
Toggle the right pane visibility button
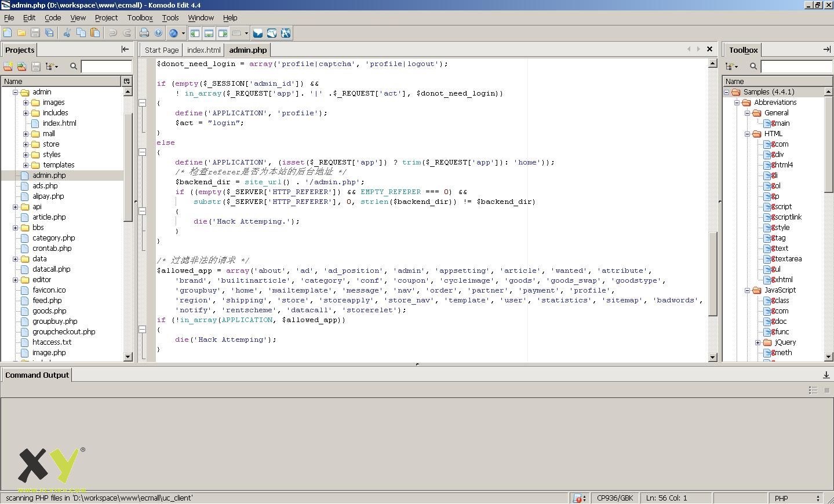click(x=223, y=33)
